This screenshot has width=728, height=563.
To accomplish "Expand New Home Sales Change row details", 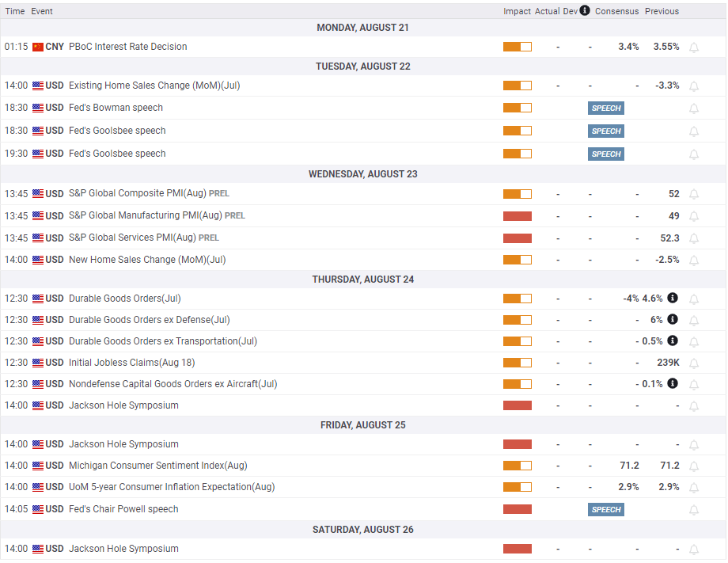I will point(363,260).
